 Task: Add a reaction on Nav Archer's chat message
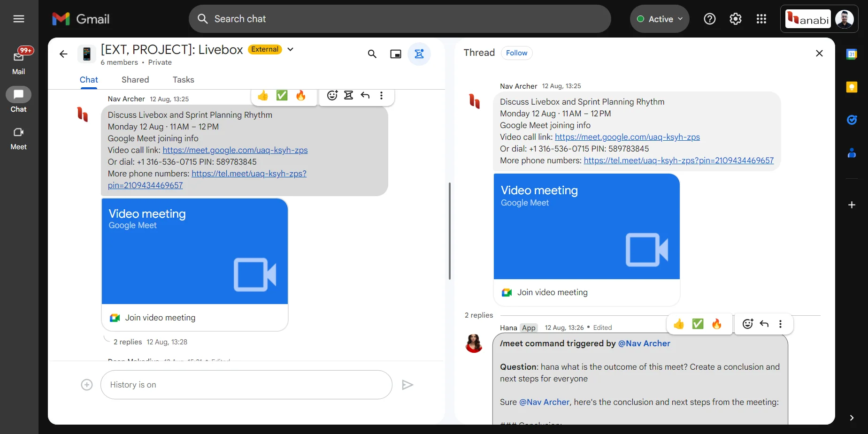(x=332, y=96)
